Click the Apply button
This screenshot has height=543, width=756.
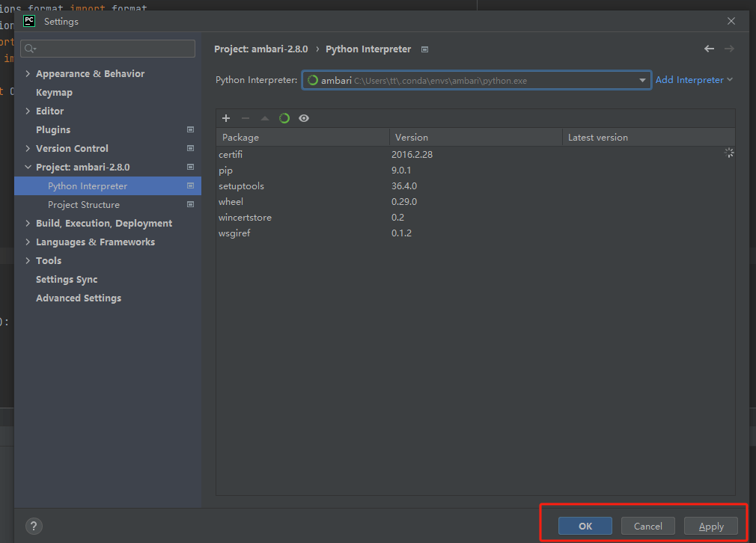(711, 526)
